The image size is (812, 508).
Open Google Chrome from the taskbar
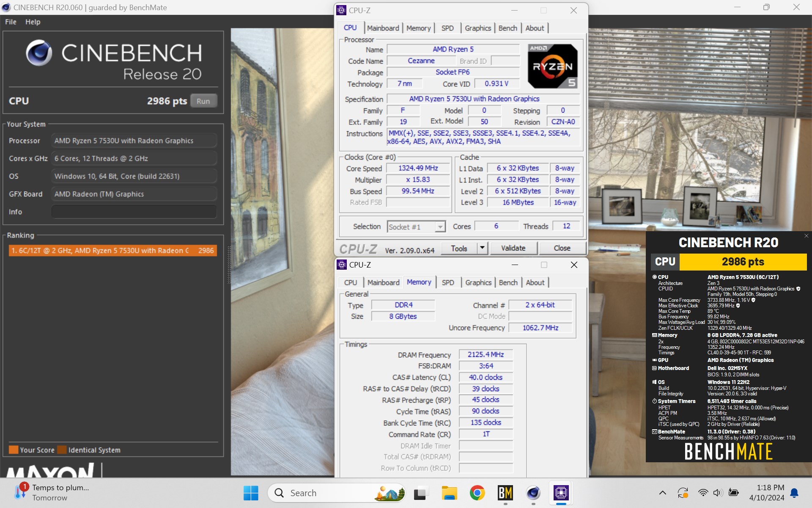click(x=477, y=493)
